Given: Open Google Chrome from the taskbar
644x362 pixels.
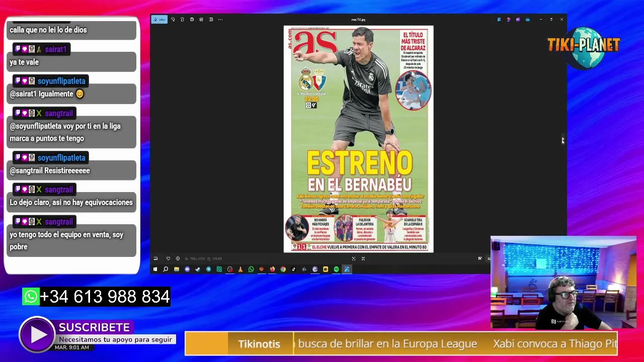Looking at the screenshot, I should 283,269.
